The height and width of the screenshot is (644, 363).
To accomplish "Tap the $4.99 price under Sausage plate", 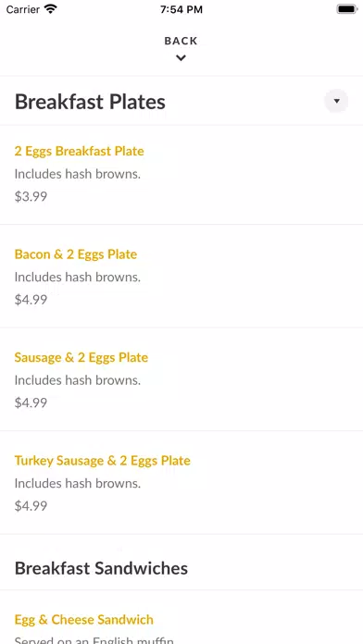I will (x=31, y=402).
